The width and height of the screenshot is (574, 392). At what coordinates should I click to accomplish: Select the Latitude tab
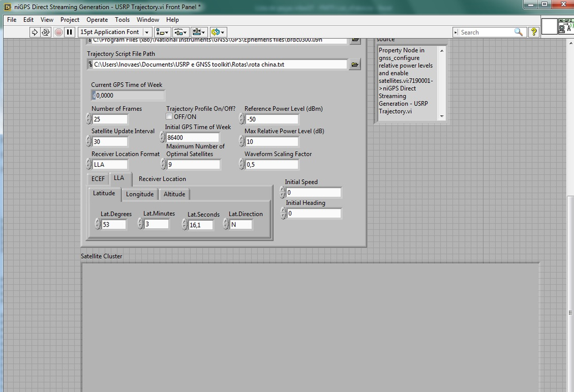104,194
